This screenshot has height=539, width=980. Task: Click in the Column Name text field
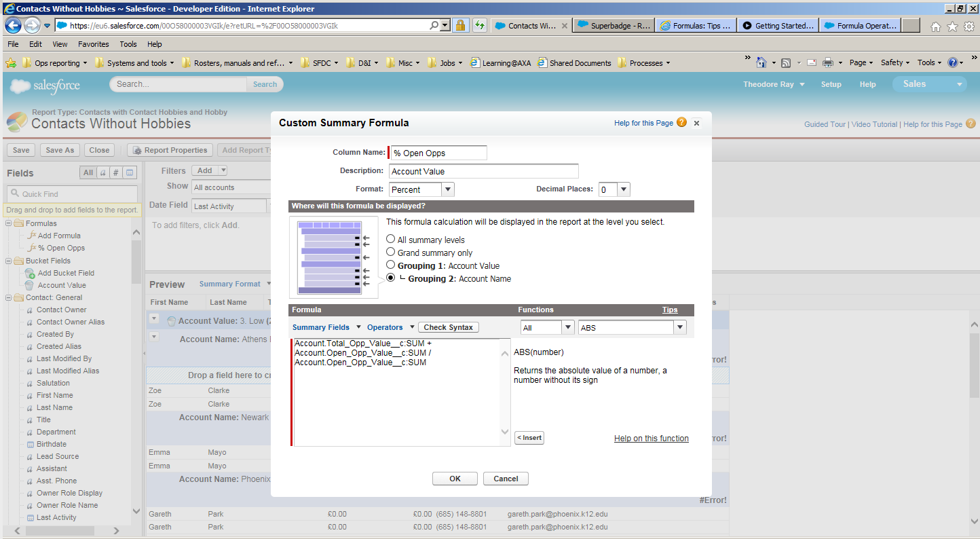coord(438,153)
